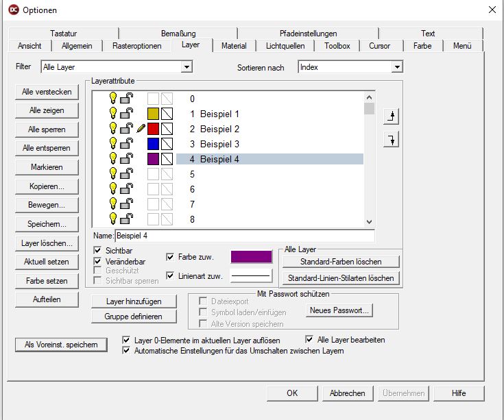Screen dimensions: 504x420
Task: Click the layer list scroll down arrow
Action: [369, 221]
